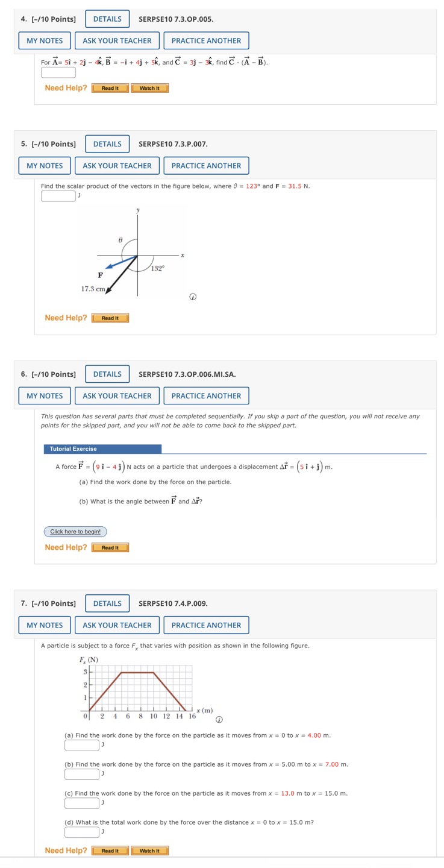Click the answer box for part (a) of question 7
Image resolution: width=444 pixels, height=868 pixels.
(x=81, y=744)
